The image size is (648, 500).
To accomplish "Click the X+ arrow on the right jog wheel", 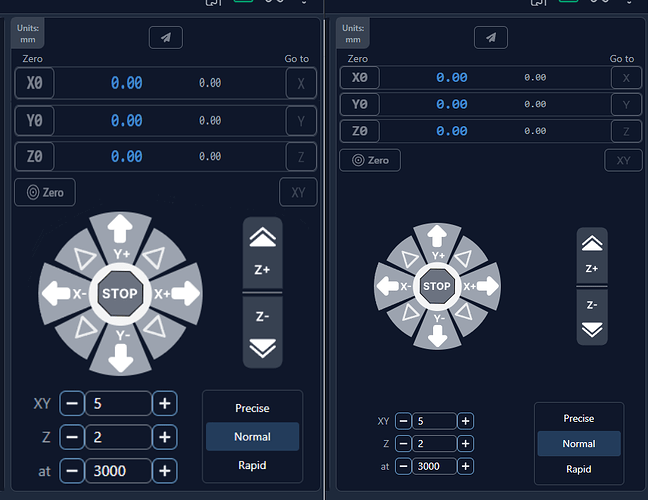I will pyautogui.click(x=481, y=286).
